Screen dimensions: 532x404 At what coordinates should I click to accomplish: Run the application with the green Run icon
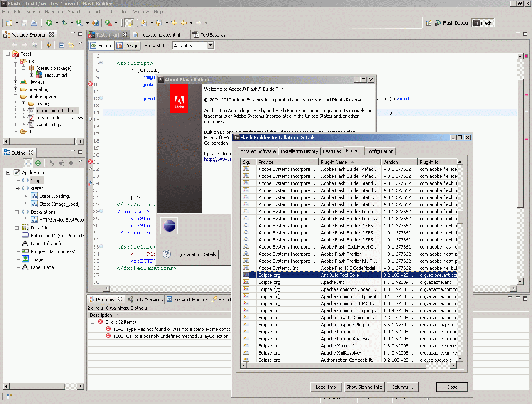49,23
